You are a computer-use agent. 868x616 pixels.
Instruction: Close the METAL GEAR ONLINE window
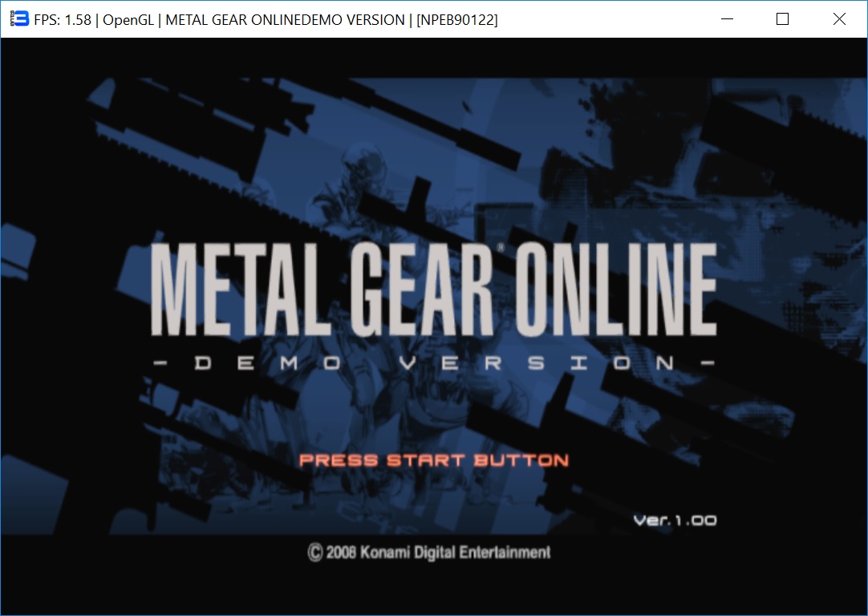click(839, 18)
